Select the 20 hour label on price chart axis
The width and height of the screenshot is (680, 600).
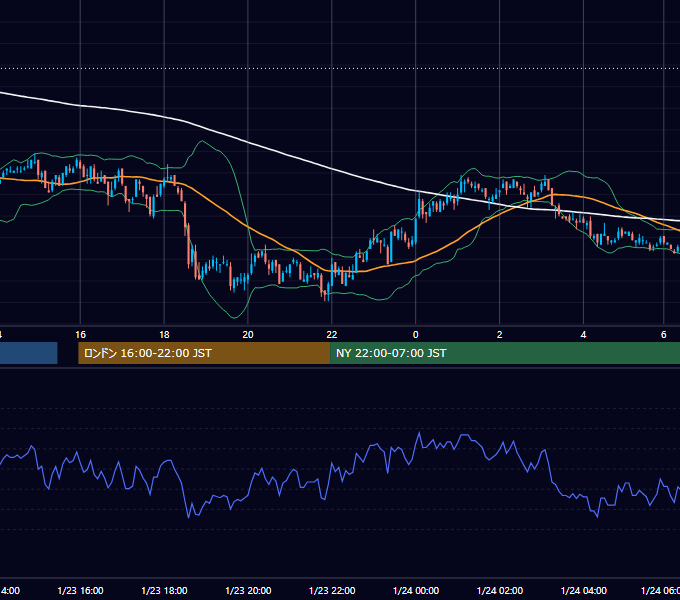pyautogui.click(x=248, y=335)
